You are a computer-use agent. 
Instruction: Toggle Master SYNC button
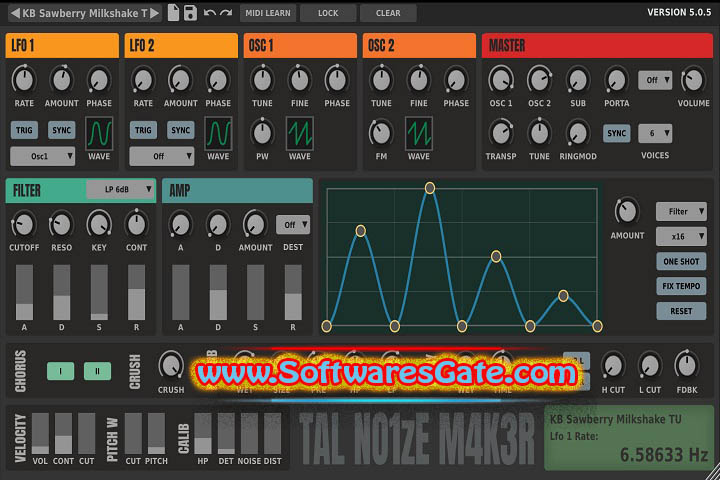point(616,133)
